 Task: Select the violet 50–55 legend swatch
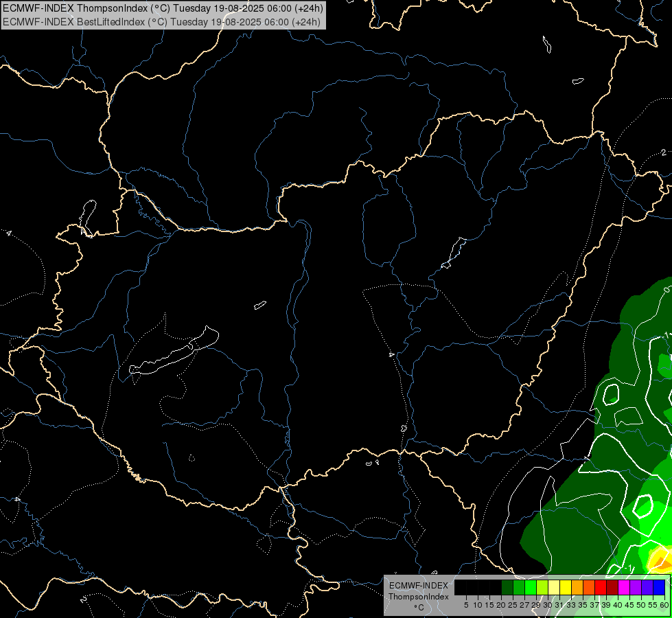coord(647,587)
